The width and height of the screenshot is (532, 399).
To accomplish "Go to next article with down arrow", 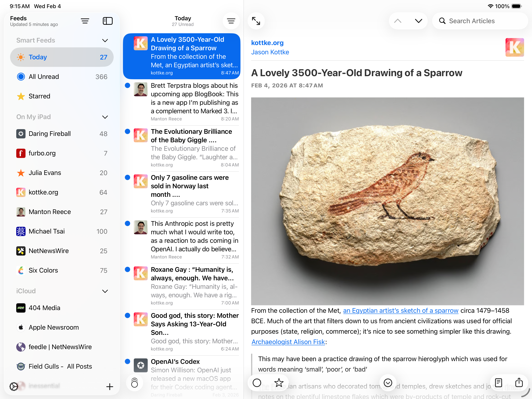I will [419, 21].
